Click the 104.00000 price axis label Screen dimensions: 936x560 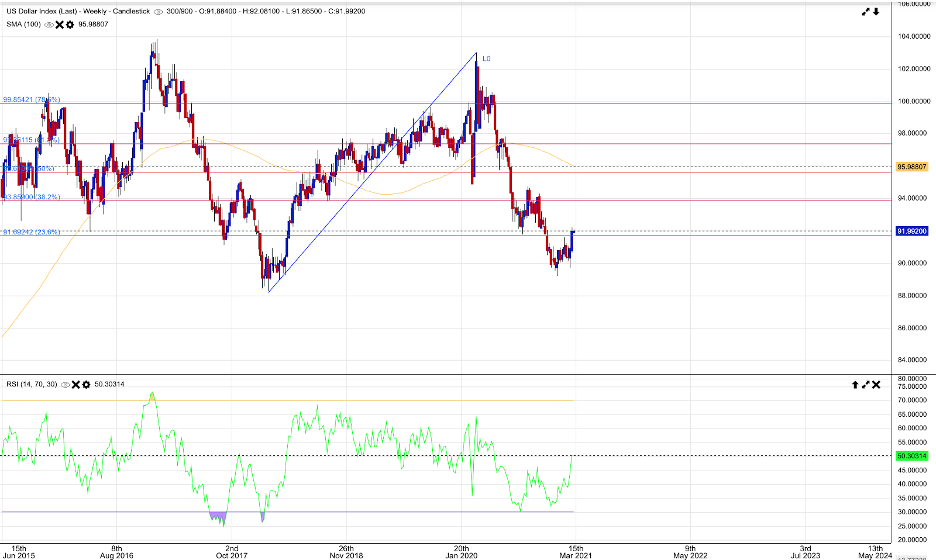[914, 36]
